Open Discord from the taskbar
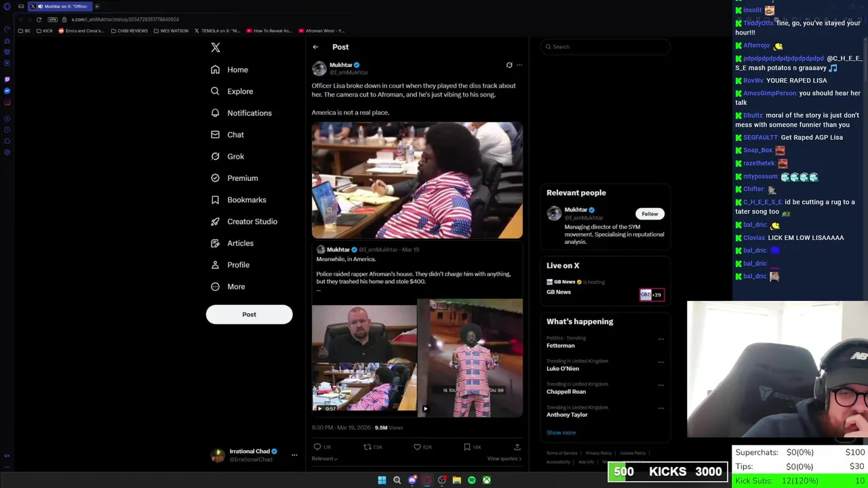The image size is (868, 488). tap(412, 481)
